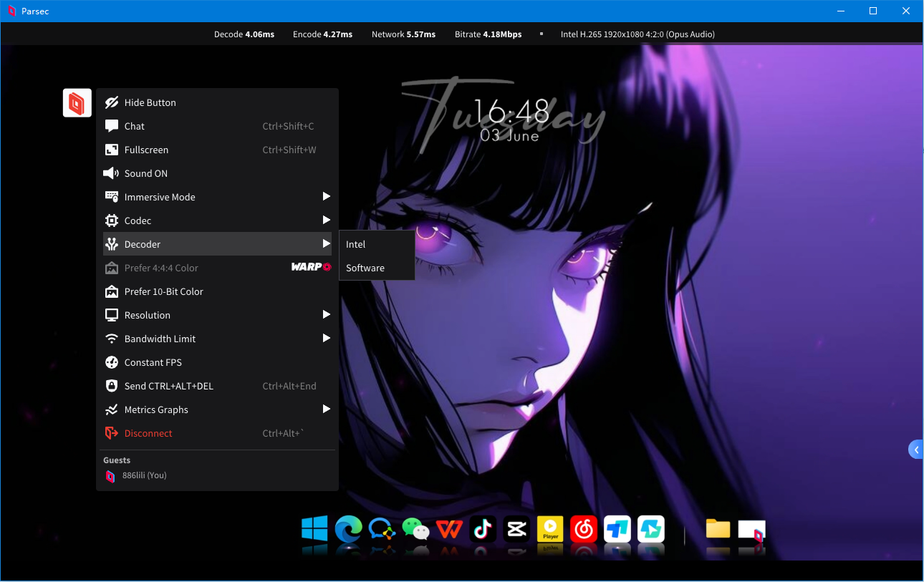Select the Hide Button option
924x582 pixels.
217,102
